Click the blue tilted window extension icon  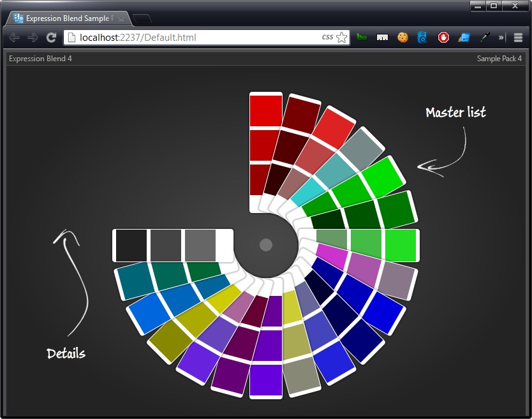(464, 38)
